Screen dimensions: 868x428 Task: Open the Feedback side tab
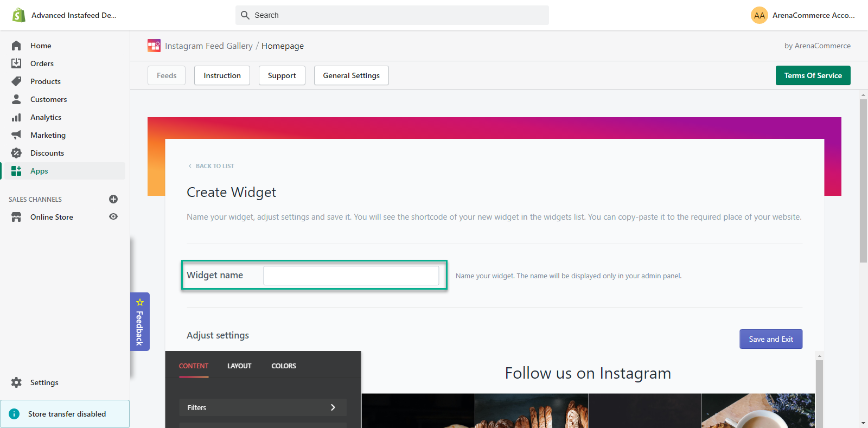[140, 322]
